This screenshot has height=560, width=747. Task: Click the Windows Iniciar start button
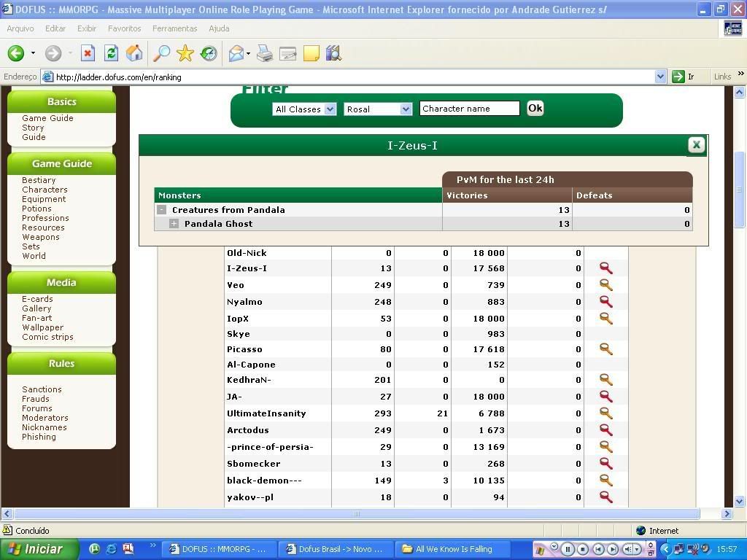coord(35,549)
